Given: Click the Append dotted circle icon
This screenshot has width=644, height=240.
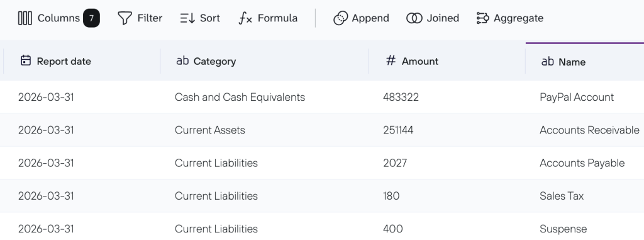Looking at the screenshot, I should [x=340, y=18].
